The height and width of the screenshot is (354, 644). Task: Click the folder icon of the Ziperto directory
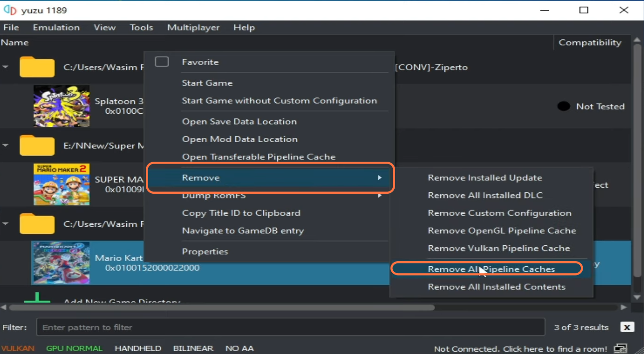coord(37,67)
